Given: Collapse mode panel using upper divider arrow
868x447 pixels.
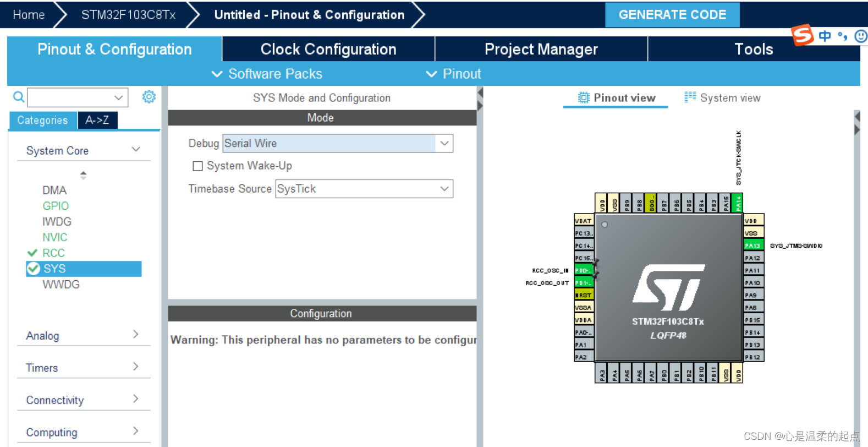Looking at the screenshot, I should pyautogui.click(x=480, y=92).
